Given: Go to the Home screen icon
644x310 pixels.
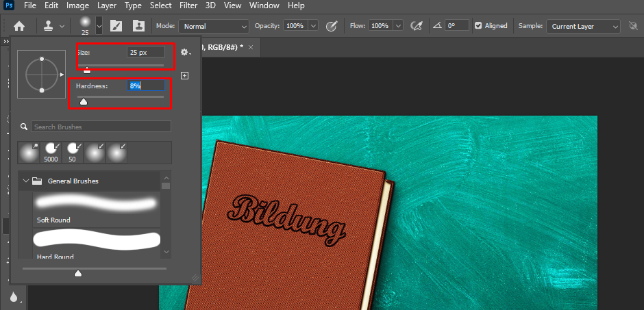Looking at the screenshot, I should pos(19,26).
